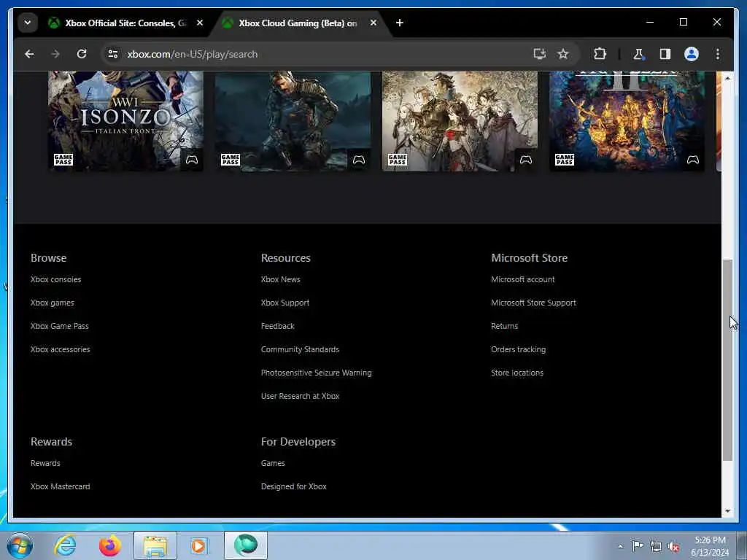Open the Games link under For Developers
This screenshot has width=747, height=560.
tap(273, 463)
